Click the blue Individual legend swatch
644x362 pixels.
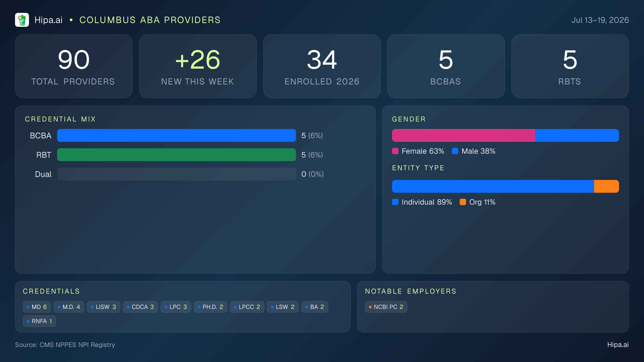[395, 202]
